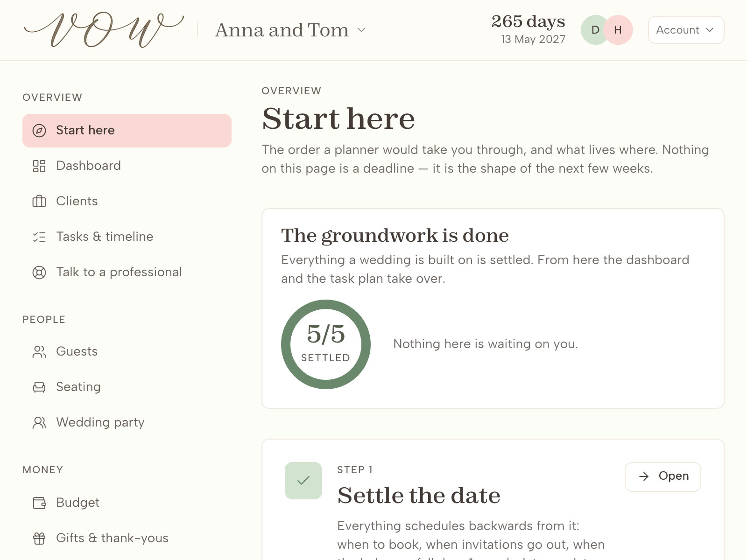Viewport: 747px width, 560px height.
Task: Click the H avatar circle
Action: 618,30
